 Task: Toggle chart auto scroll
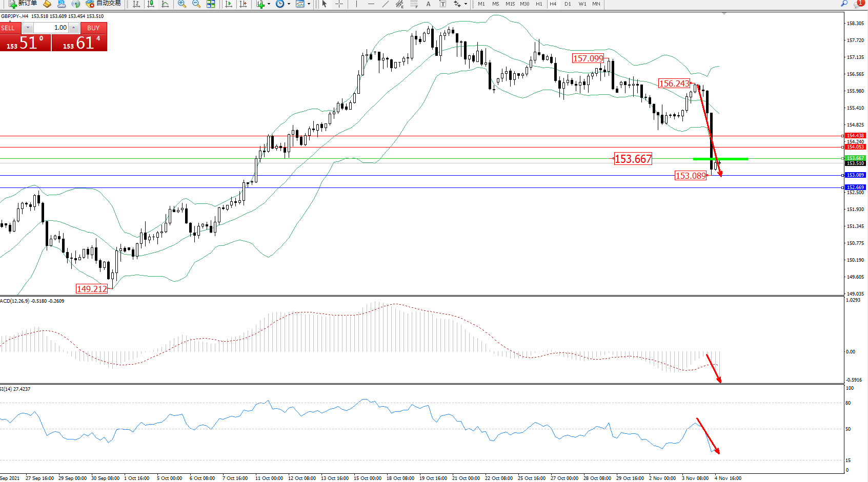pyautogui.click(x=229, y=4)
